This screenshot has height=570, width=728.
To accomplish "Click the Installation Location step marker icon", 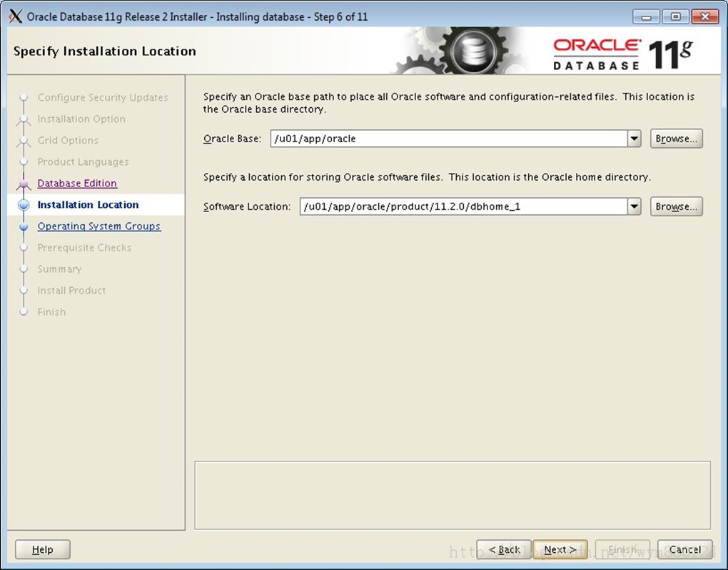I will click(24, 205).
